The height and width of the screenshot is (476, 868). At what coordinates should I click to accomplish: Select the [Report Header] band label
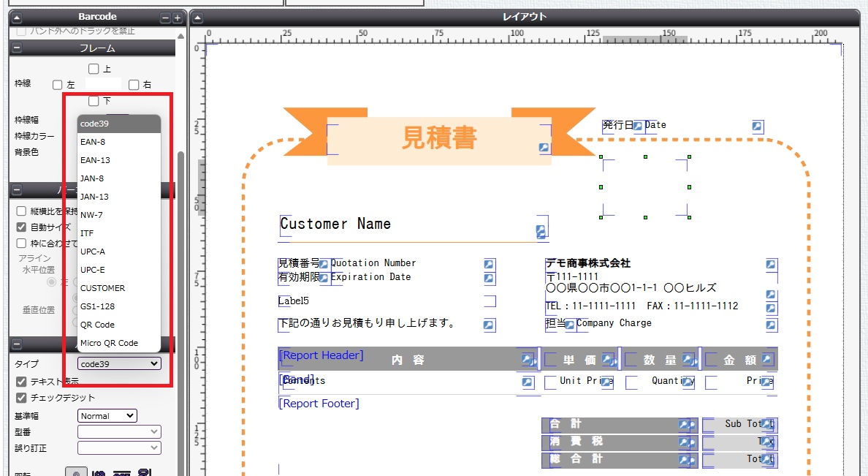(321, 355)
